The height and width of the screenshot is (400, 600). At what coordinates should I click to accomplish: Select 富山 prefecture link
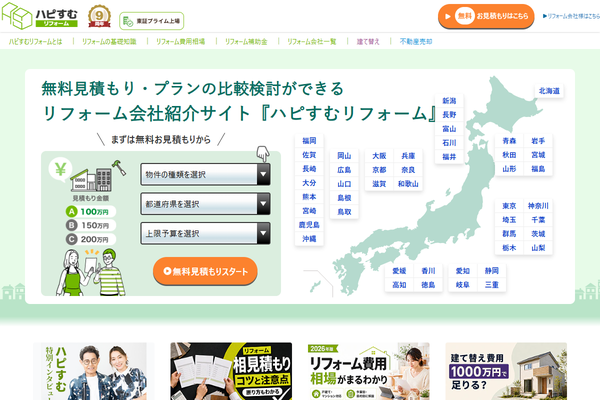(x=449, y=129)
